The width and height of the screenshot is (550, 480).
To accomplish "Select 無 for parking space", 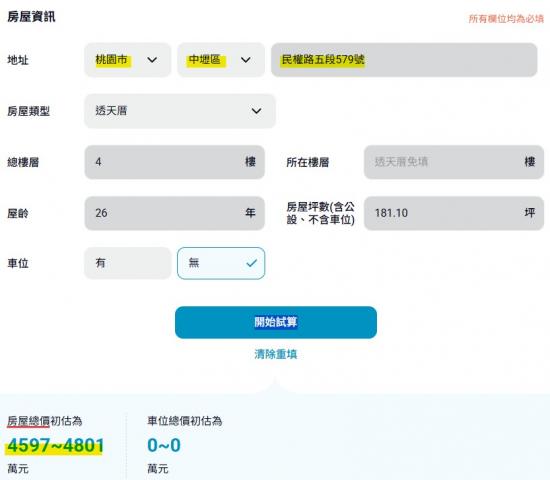I will 221,263.
